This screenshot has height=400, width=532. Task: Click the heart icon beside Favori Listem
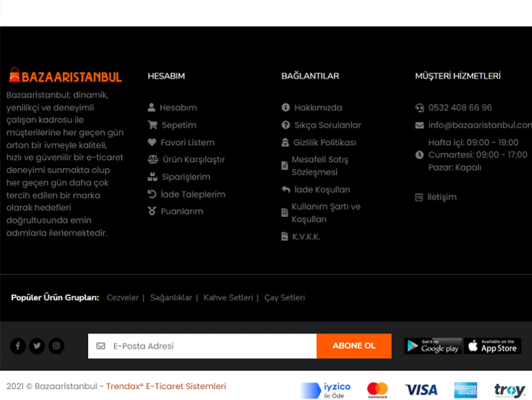click(152, 142)
